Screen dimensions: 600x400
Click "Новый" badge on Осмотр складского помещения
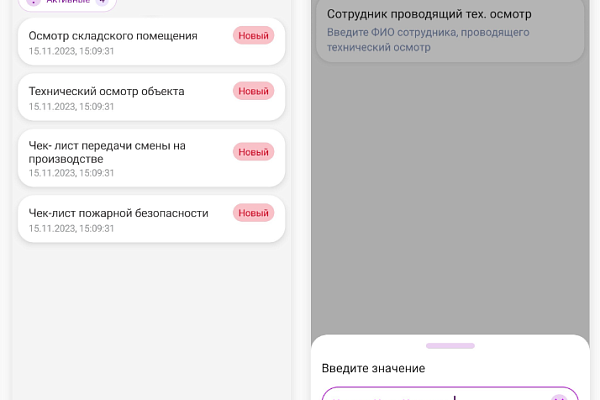(253, 36)
